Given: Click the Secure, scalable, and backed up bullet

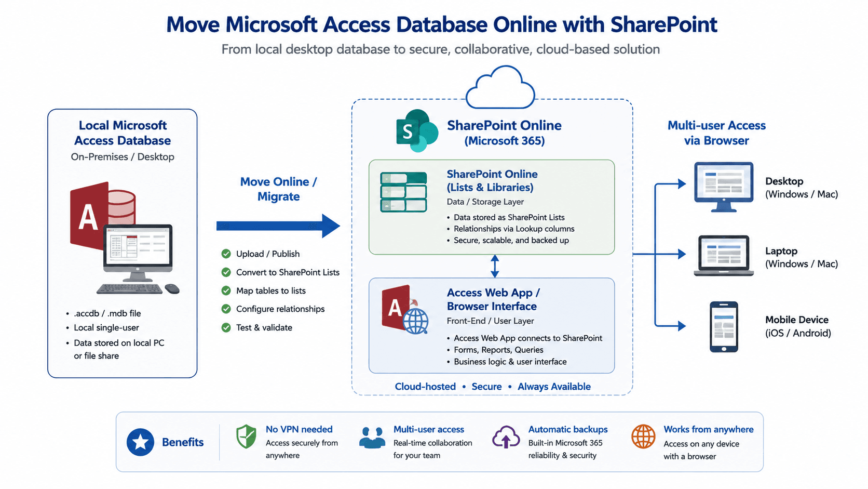Looking at the screenshot, I should 508,240.
